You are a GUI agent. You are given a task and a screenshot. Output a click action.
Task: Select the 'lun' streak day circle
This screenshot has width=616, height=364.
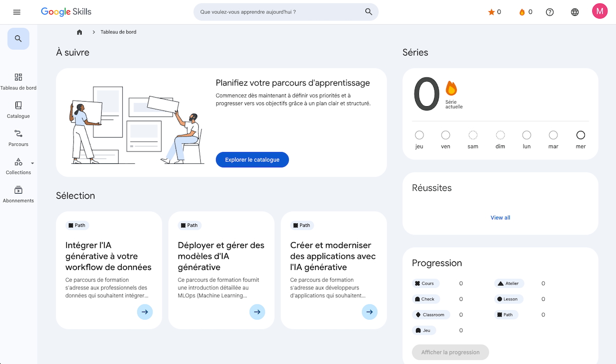click(527, 135)
